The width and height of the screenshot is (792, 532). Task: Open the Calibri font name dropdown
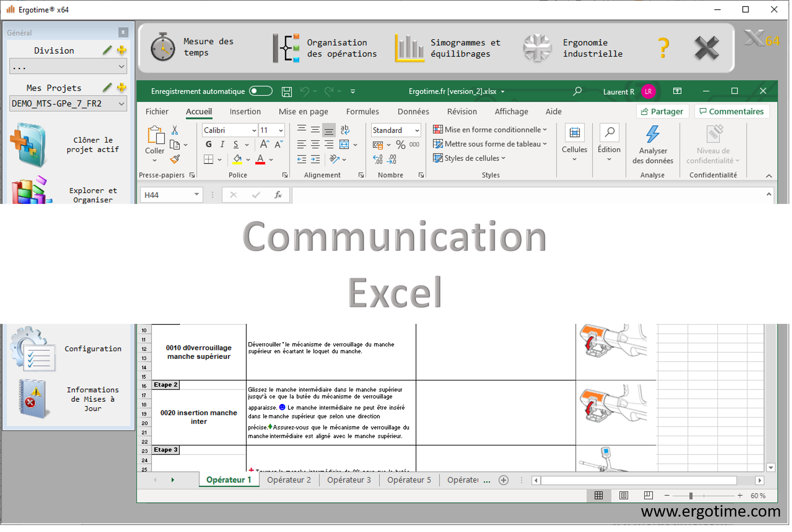tap(254, 131)
